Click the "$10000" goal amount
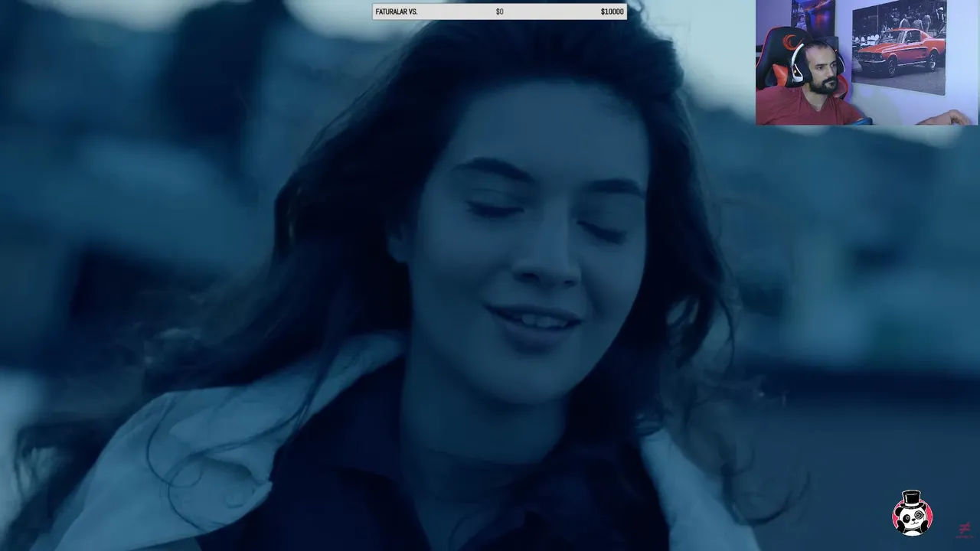The height and width of the screenshot is (551, 980). (612, 12)
